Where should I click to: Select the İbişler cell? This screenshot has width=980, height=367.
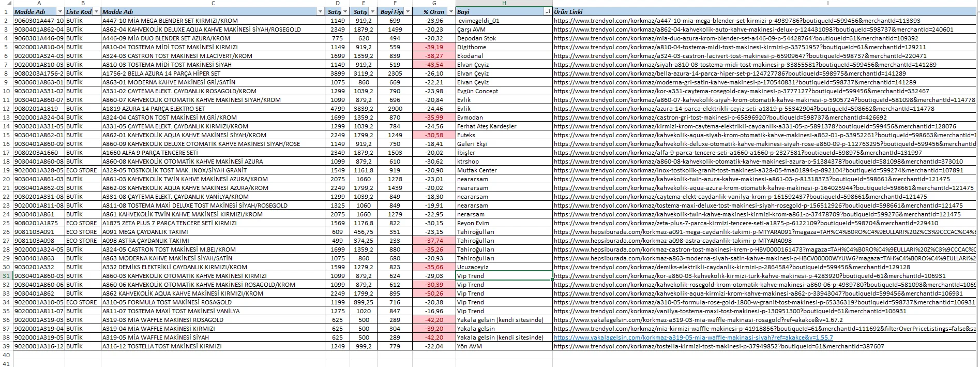504,153
